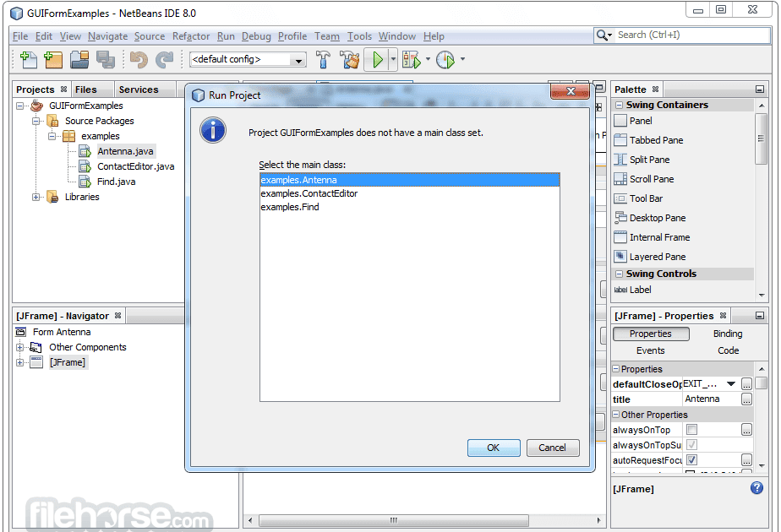Select the Layered Pane palette component

point(650,257)
